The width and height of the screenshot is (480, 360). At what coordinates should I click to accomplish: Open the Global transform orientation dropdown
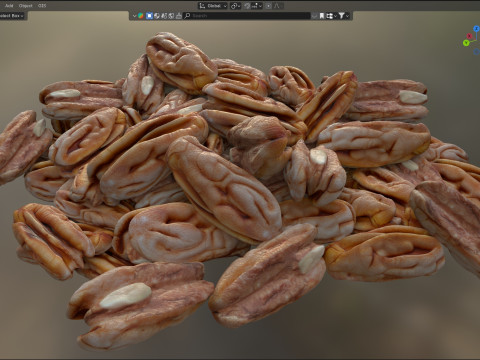(213, 6)
